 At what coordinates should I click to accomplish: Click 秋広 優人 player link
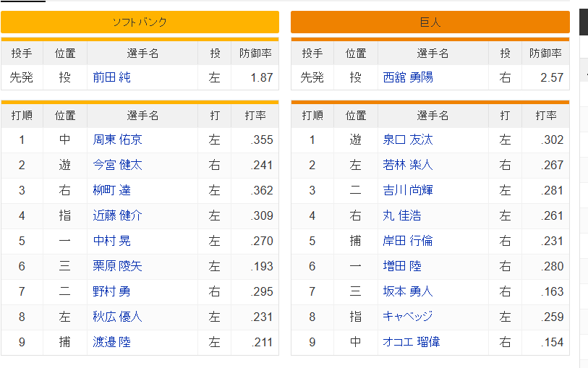tap(117, 317)
